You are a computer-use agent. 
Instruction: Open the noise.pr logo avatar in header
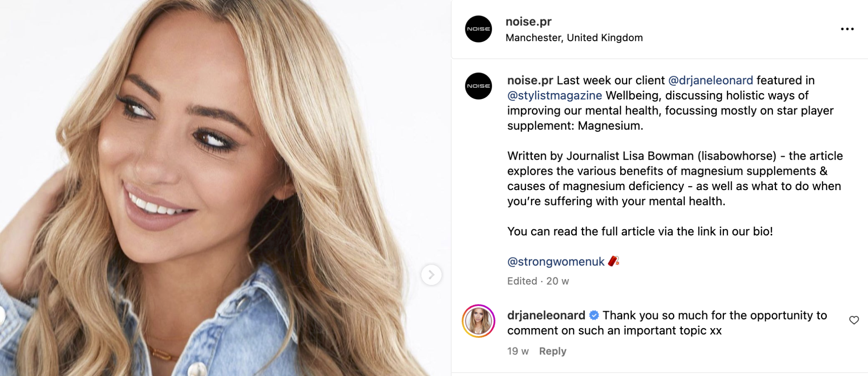click(479, 29)
